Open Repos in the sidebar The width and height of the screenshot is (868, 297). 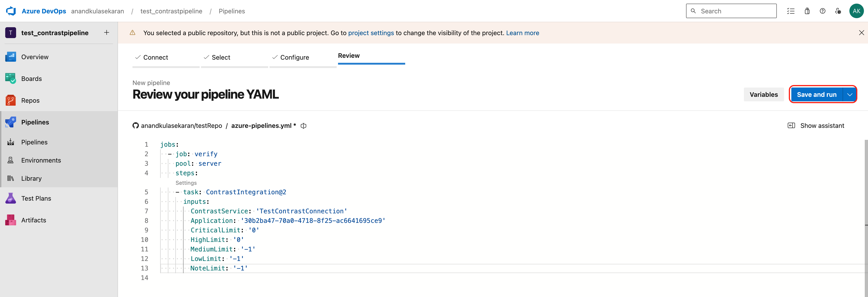pyautogui.click(x=59, y=100)
